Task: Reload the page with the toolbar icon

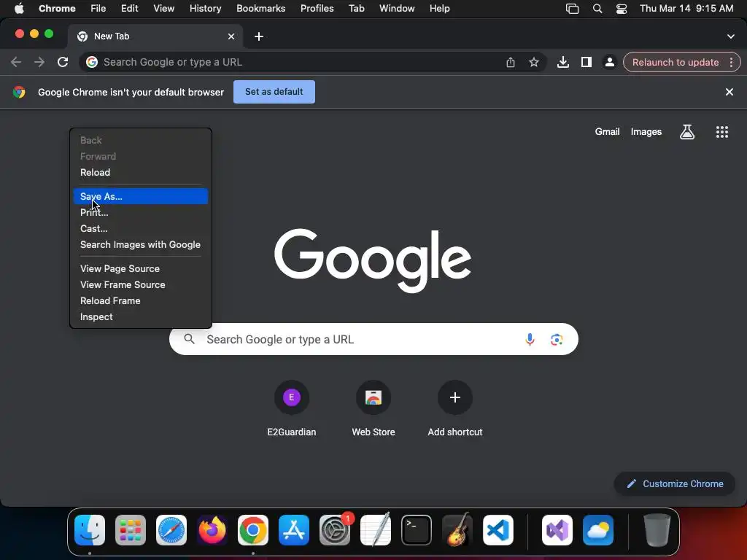Action: (63, 62)
